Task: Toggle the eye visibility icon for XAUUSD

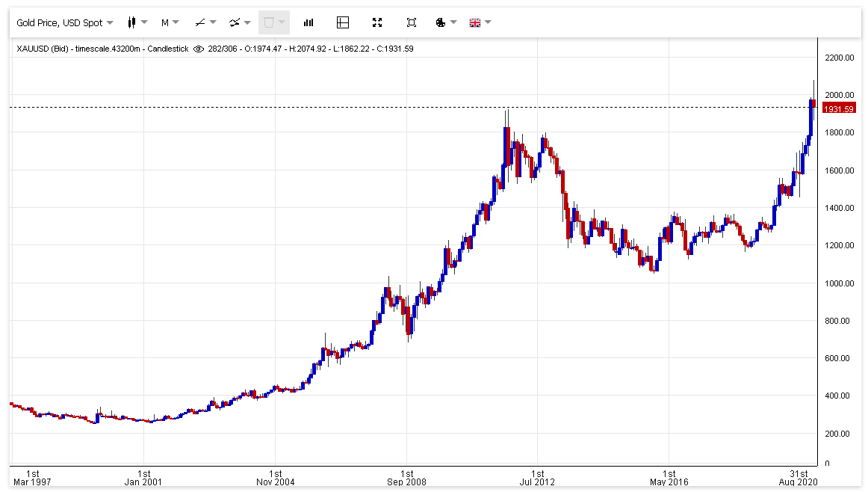Action: [x=198, y=49]
